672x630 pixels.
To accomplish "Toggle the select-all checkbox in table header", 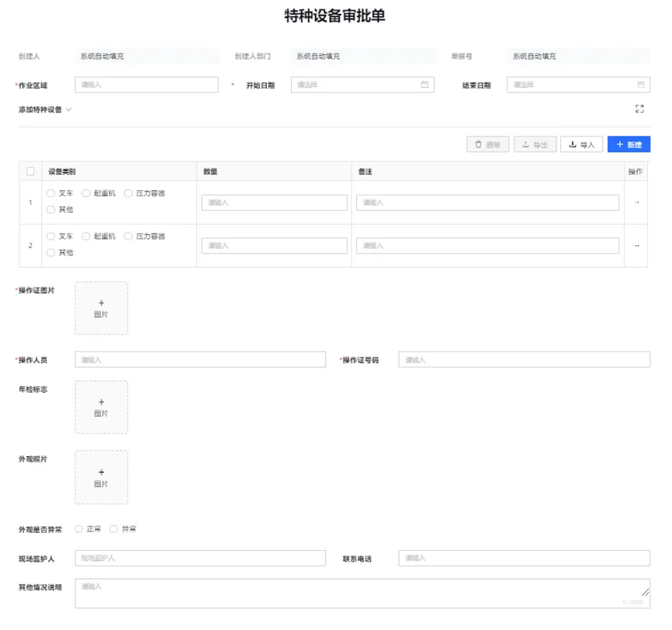I will [32, 171].
